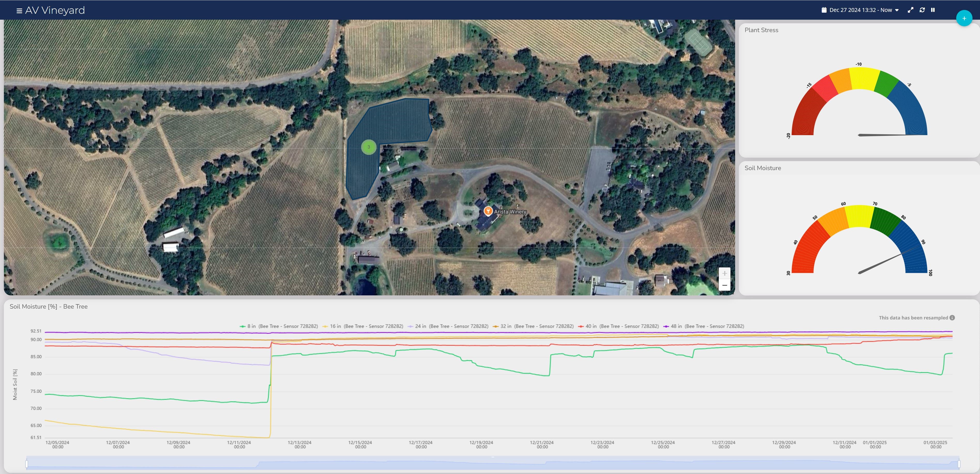Click the Arista Winery map pin
980x474 pixels.
tap(488, 210)
